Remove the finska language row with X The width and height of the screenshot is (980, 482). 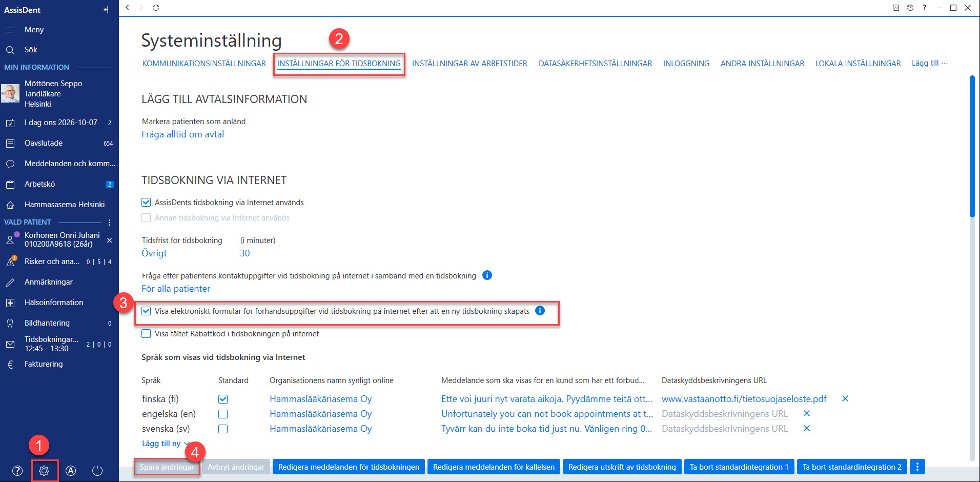point(845,398)
